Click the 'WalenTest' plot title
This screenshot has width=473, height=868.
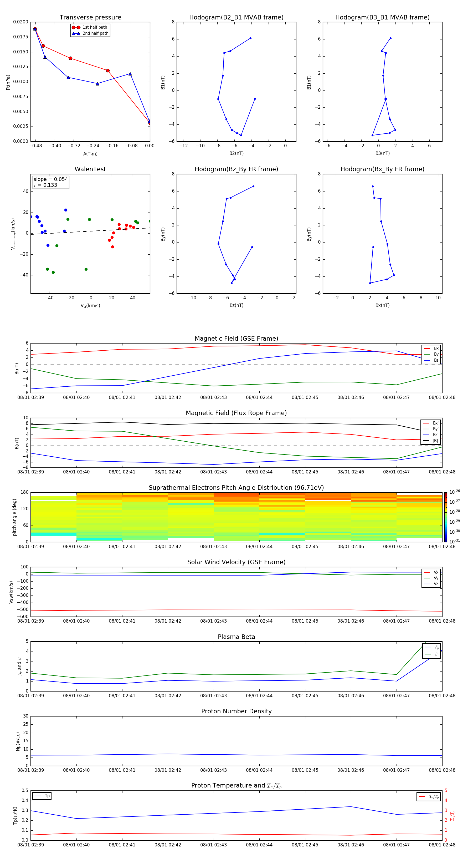point(90,169)
